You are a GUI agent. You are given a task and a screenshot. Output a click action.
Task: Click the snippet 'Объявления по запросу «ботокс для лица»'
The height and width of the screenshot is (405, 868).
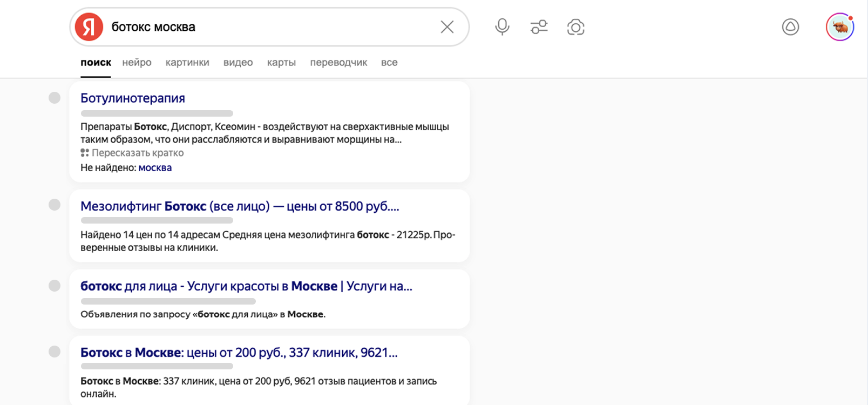pyautogui.click(x=203, y=314)
